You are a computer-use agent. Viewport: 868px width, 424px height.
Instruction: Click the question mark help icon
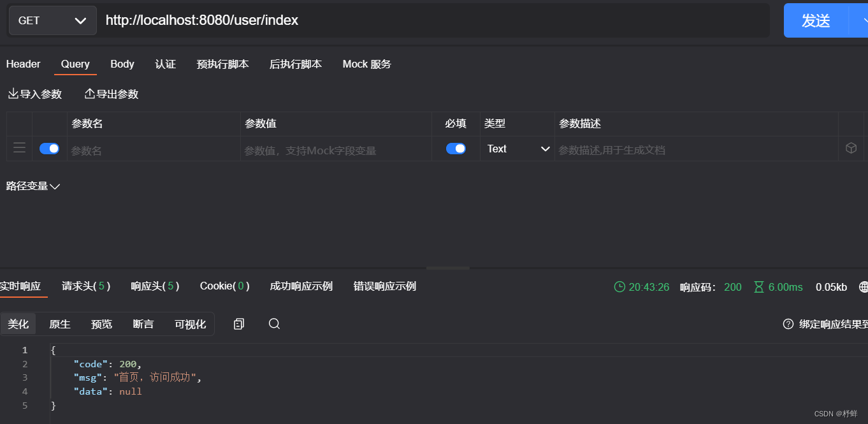pyautogui.click(x=788, y=324)
